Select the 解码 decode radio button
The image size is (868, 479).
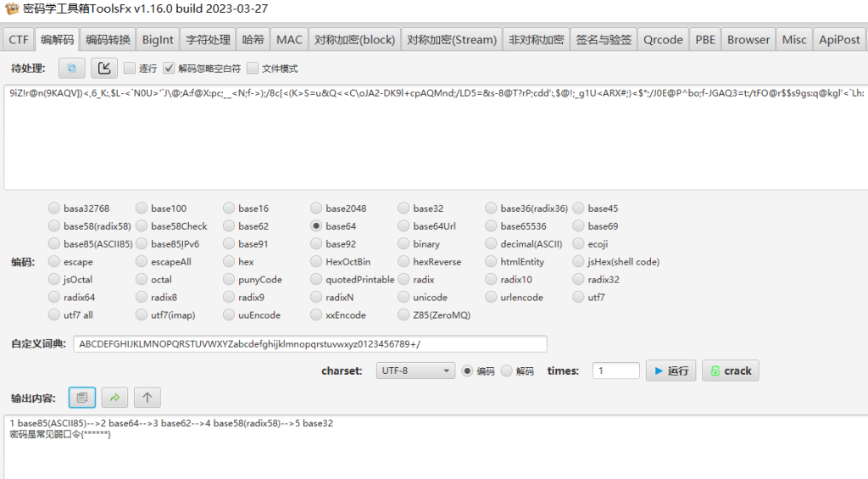coord(507,370)
